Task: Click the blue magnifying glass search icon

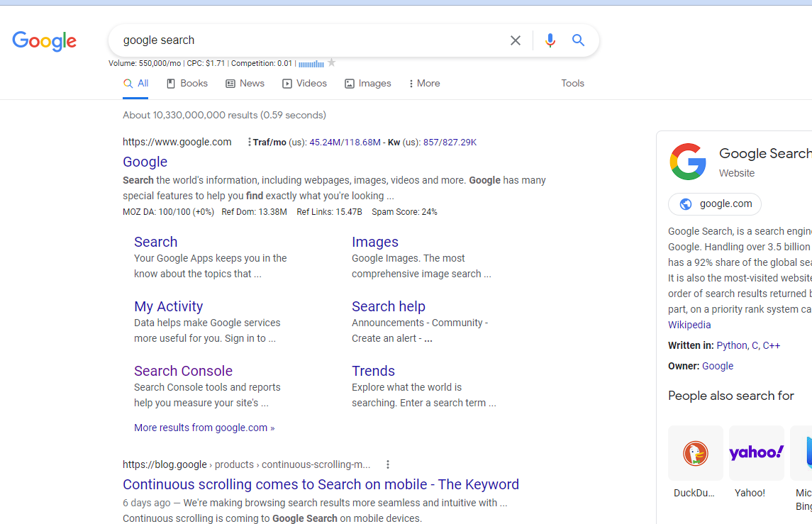Action: pyautogui.click(x=578, y=40)
